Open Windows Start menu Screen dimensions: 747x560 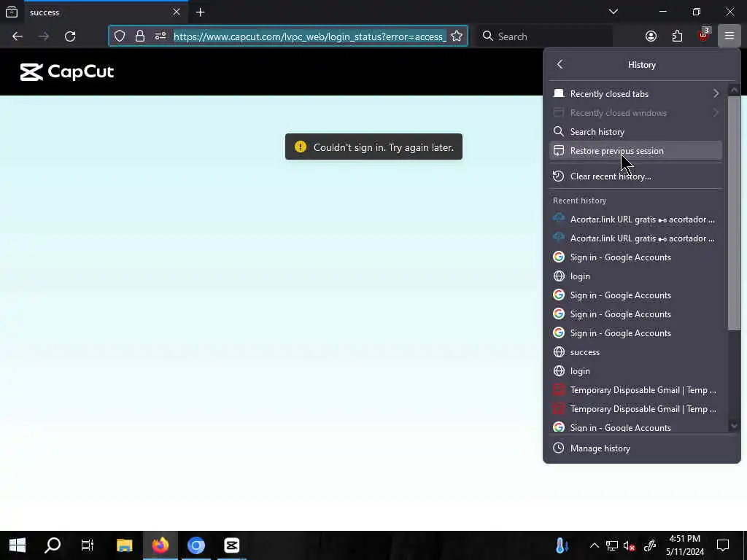click(x=18, y=545)
